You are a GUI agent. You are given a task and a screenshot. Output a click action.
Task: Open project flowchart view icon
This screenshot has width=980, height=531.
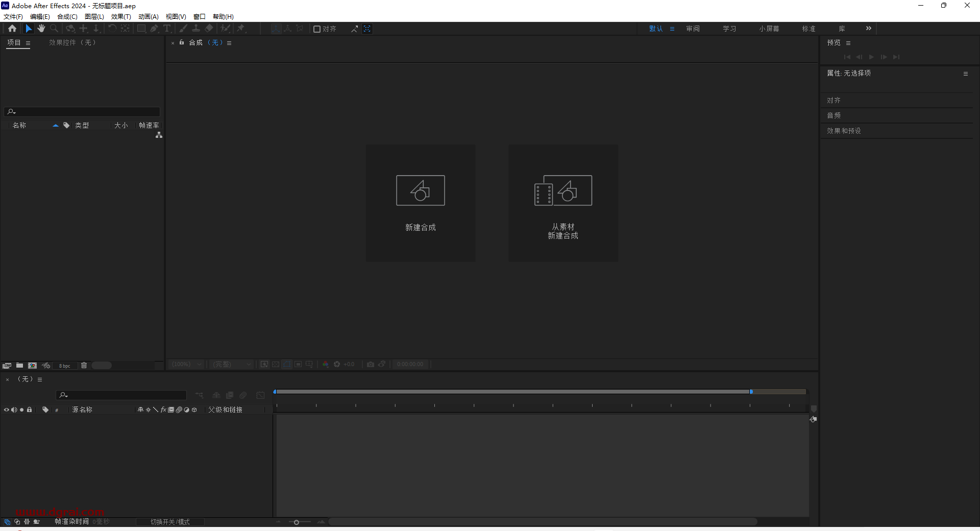159,135
